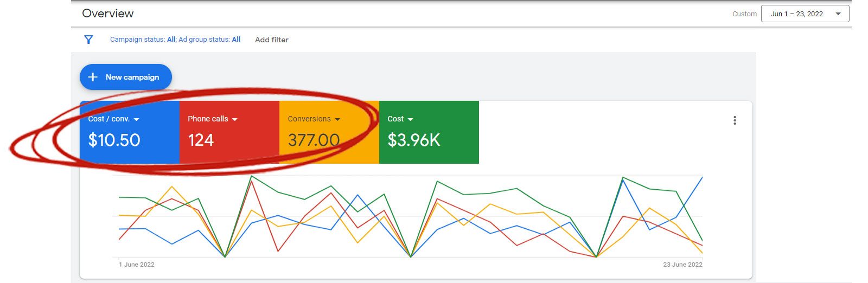The width and height of the screenshot is (868, 283).
Task: Click the caret on the green Cost tile
Action: [410, 119]
